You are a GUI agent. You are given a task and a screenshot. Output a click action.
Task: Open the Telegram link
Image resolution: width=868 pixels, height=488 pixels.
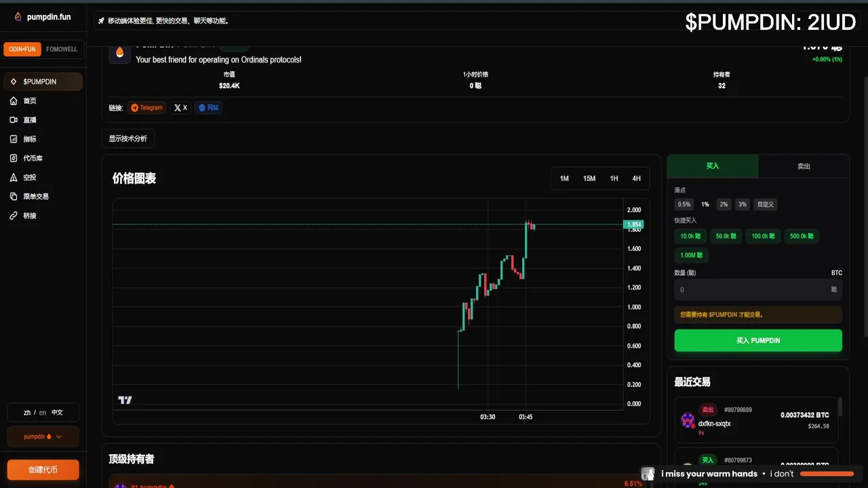click(x=146, y=108)
